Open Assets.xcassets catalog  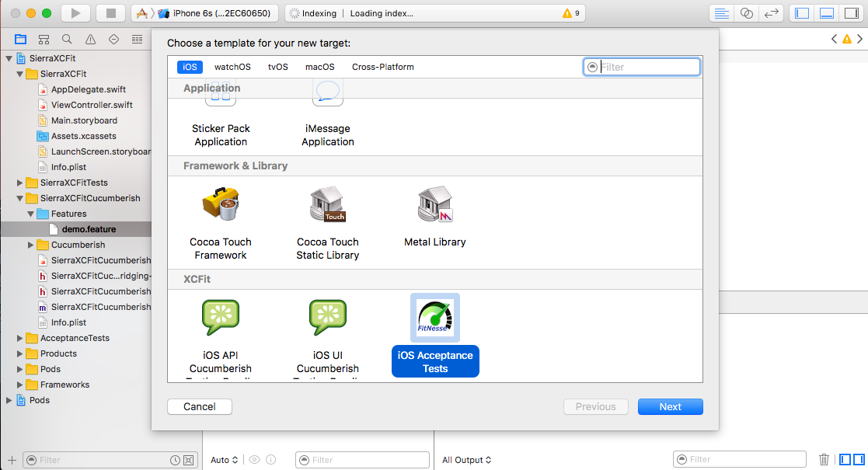pyautogui.click(x=76, y=136)
